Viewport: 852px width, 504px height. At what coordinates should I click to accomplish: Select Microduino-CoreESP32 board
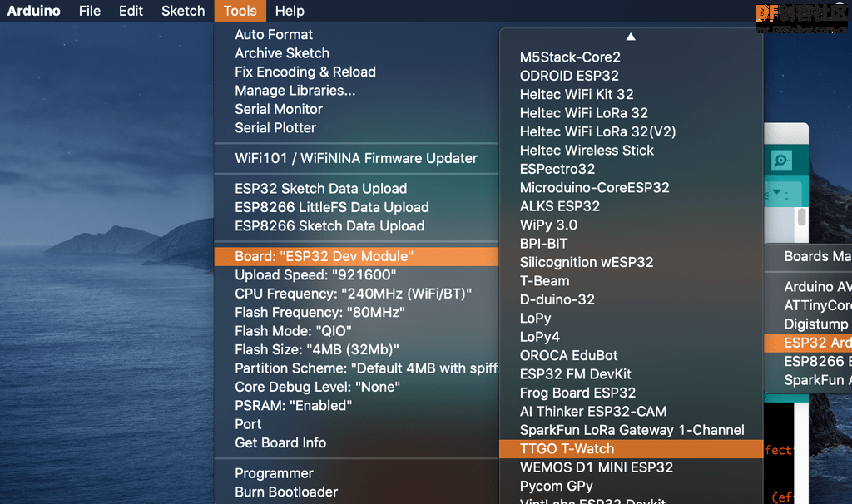[632, 187]
